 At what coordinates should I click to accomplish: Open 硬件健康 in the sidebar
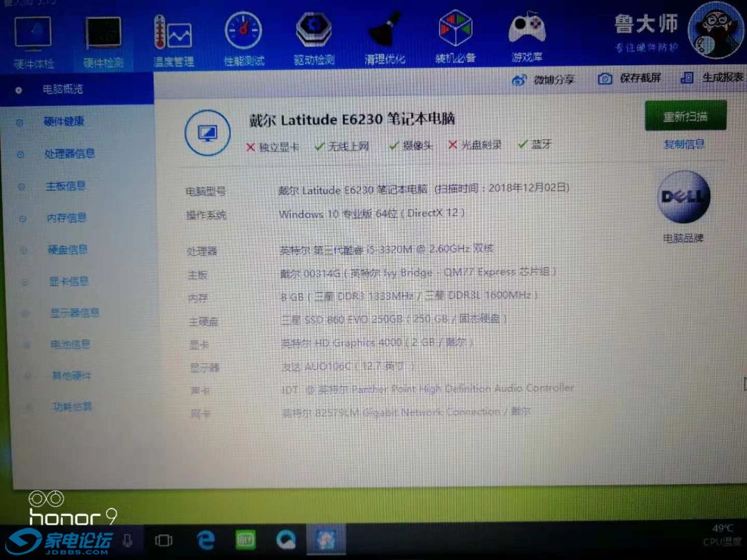click(64, 121)
